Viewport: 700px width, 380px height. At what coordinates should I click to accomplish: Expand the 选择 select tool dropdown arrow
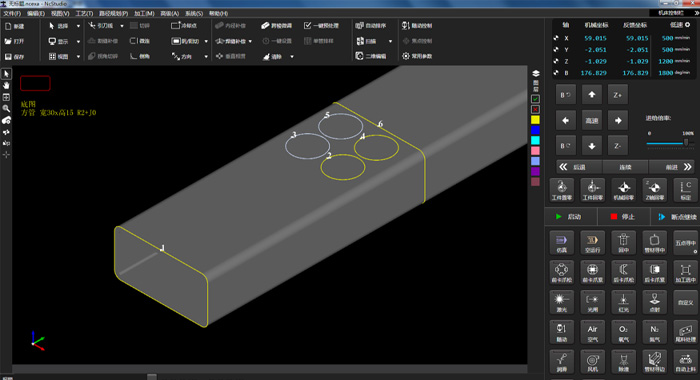point(78,26)
